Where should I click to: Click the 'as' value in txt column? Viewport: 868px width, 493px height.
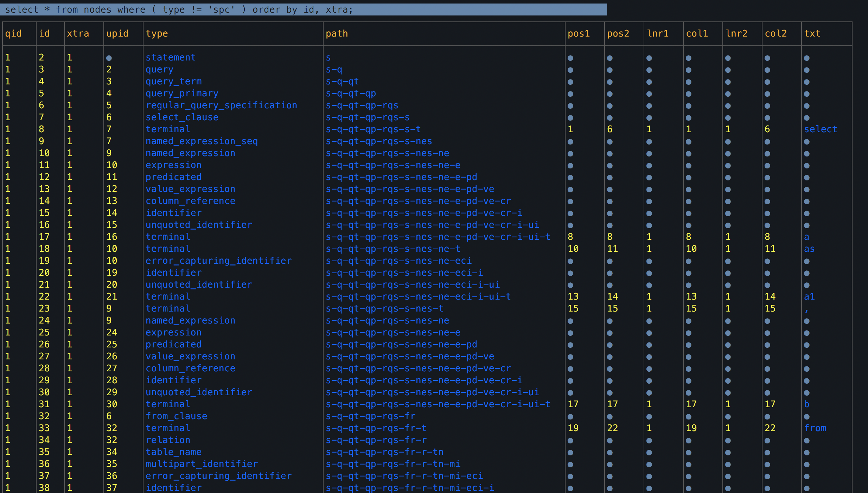tap(809, 249)
